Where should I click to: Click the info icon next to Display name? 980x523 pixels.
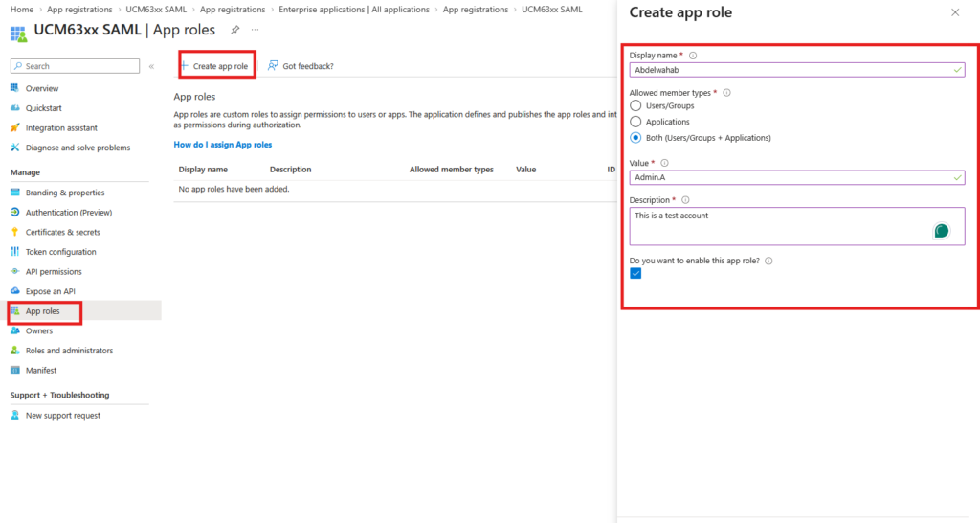693,55
